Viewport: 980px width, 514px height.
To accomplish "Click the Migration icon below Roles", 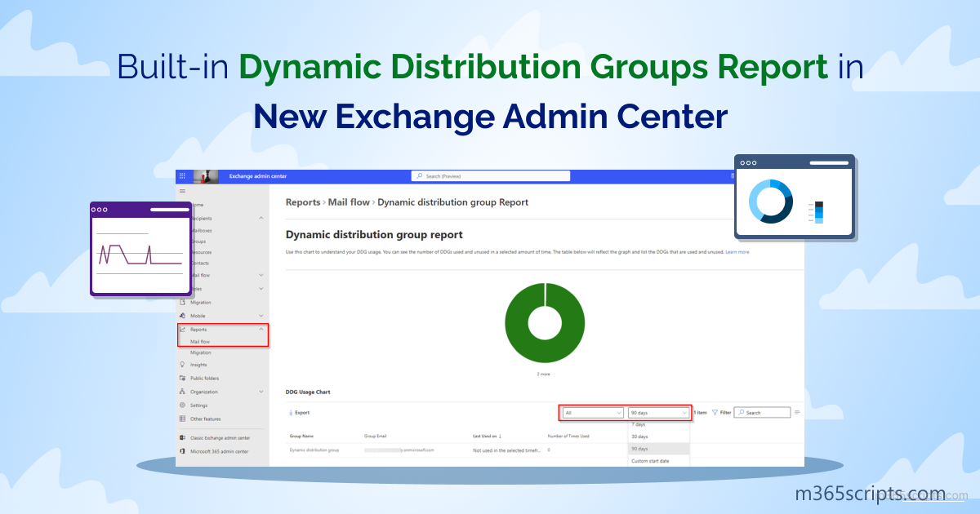I will click(x=182, y=303).
